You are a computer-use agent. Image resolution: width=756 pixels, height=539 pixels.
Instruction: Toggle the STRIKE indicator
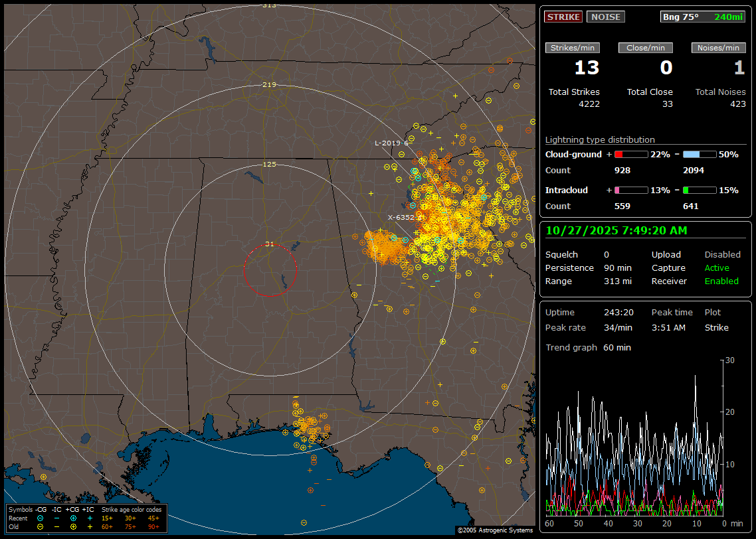(x=563, y=17)
